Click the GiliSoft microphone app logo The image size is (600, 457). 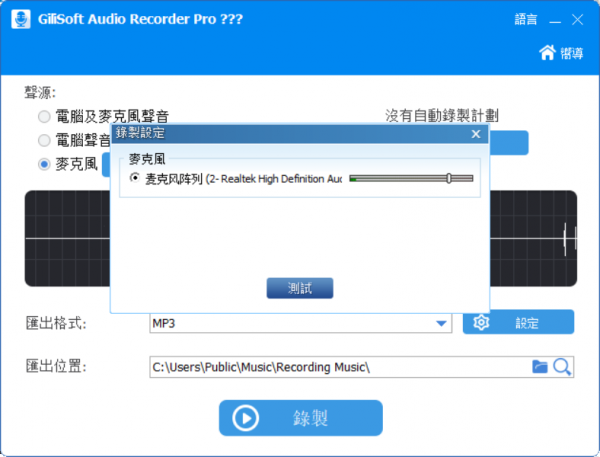pos(21,19)
